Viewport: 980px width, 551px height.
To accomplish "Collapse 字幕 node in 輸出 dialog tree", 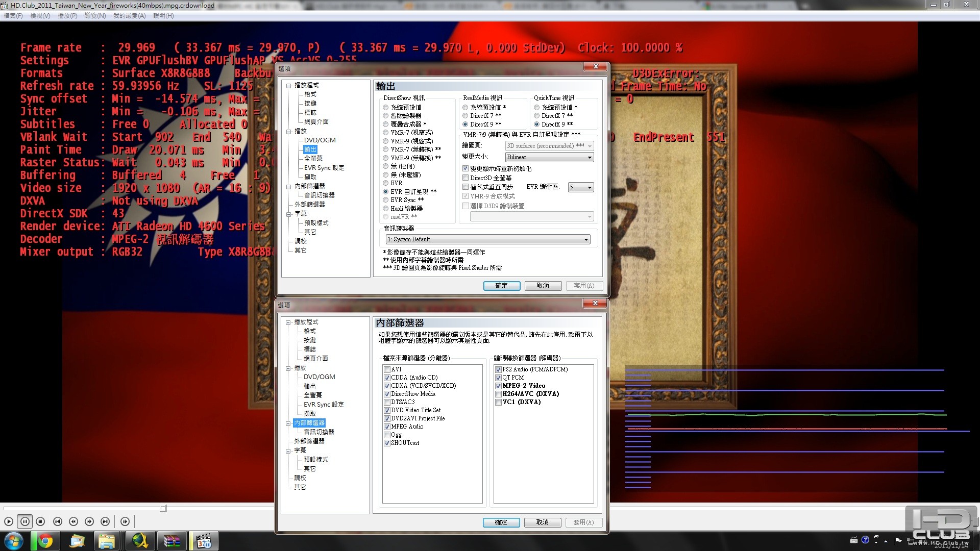I will (289, 214).
